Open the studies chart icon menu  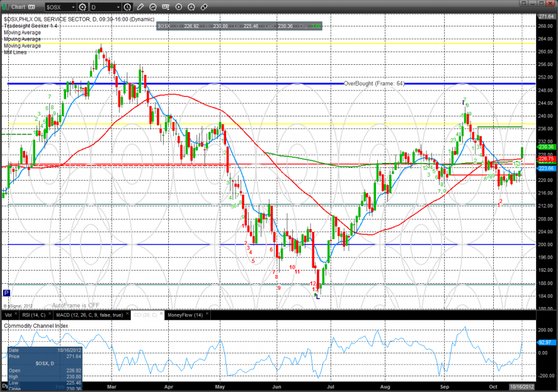(153, 7)
